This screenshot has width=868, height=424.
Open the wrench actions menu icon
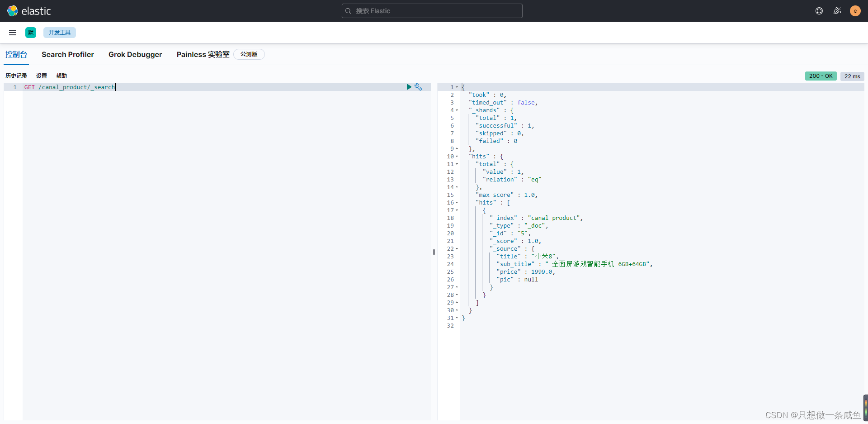click(x=418, y=87)
